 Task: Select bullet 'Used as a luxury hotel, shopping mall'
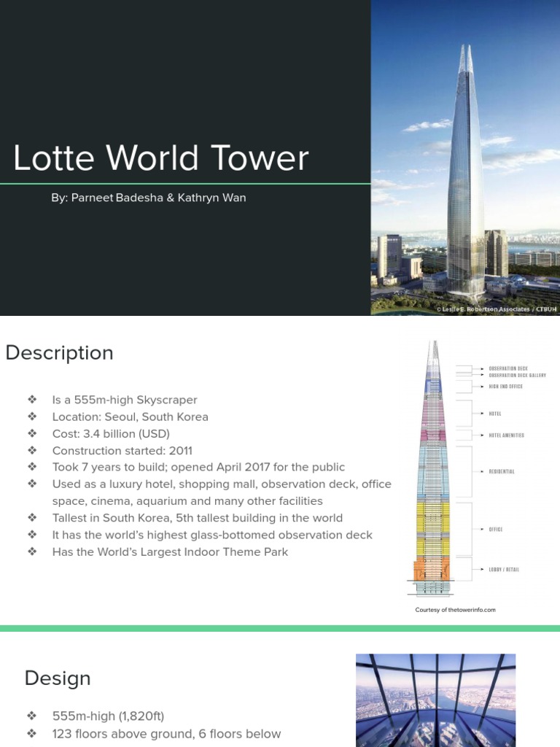(222, 484)
